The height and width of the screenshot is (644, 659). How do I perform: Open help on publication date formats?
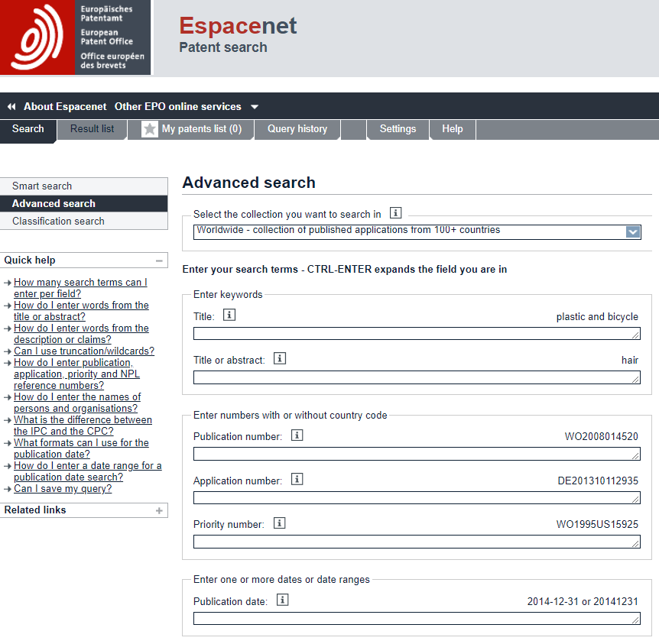tap(81, 448)
